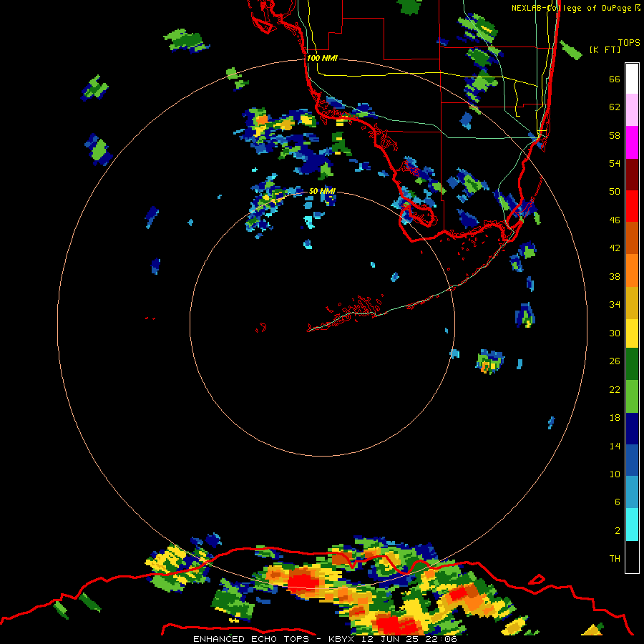Screen dimensions: 644x644
Task: Click the TH legend label
Action: 615,559
